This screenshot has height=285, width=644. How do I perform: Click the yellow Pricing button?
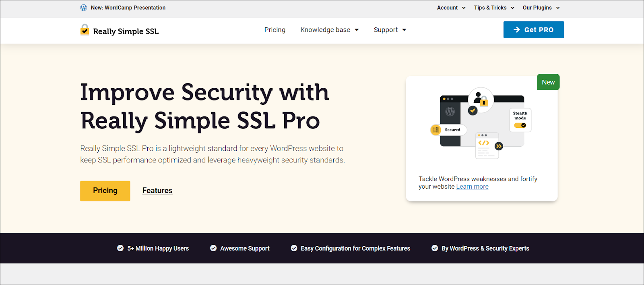tap(105, 191)
